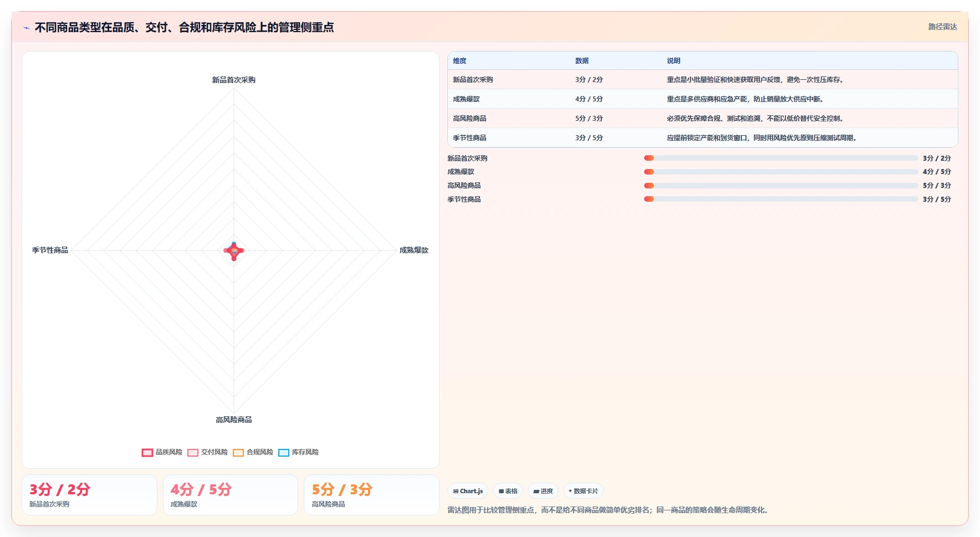This screenshot has width=980, height=537.
Task: Click the description starting 重点是小批量验证
Action: [x=756, y=80]
